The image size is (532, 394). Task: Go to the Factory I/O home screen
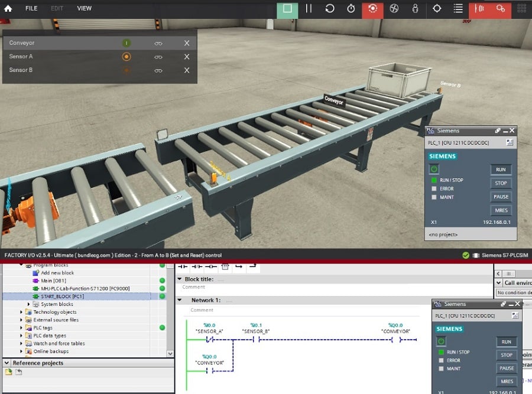coord(8,8)
